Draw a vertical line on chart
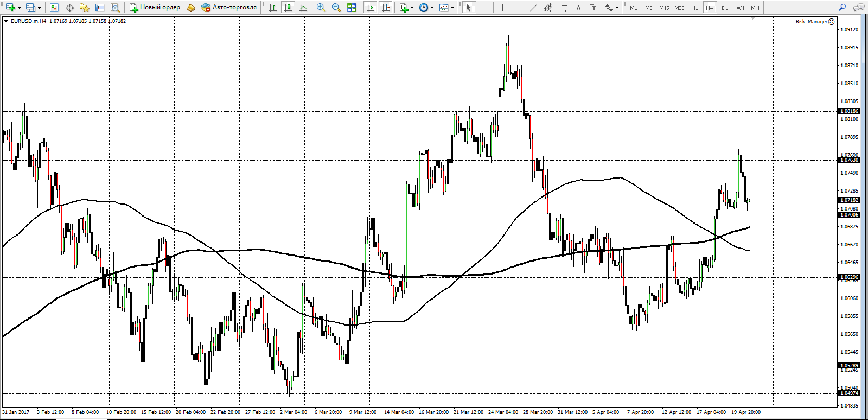Screen dimensions: 868x420 click(x=502, y=8)
